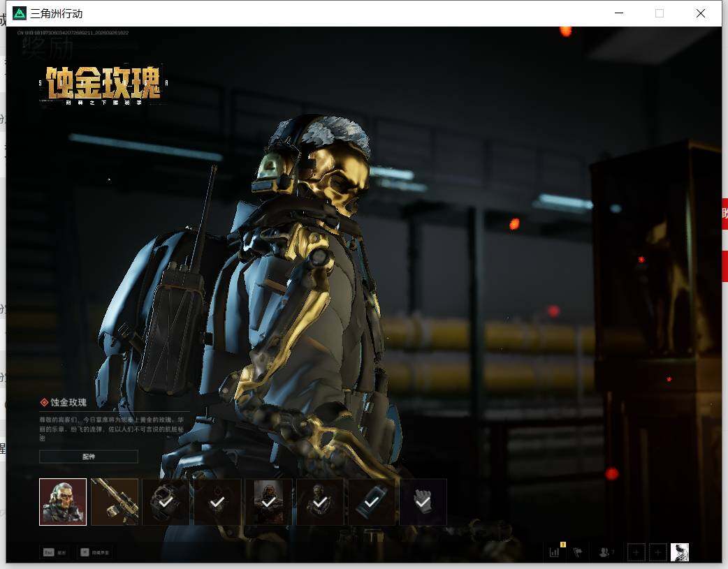Click the second empty squad plus slot

658,552
